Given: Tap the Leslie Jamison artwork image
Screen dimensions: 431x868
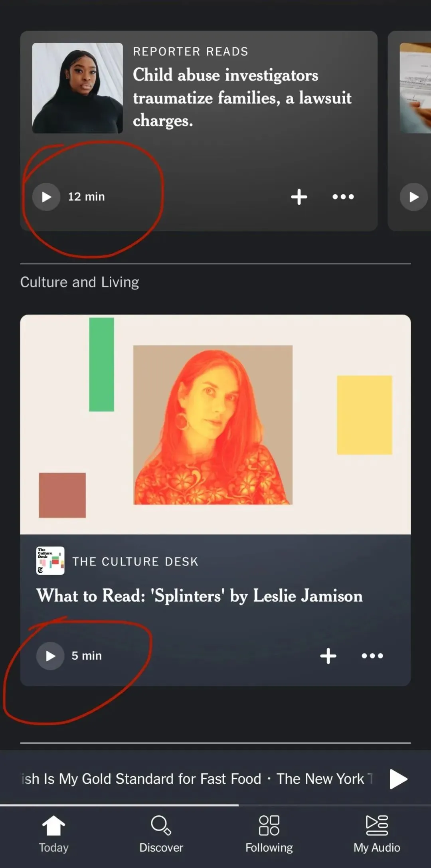Looking at the screenshot, I should pos(213,425).
